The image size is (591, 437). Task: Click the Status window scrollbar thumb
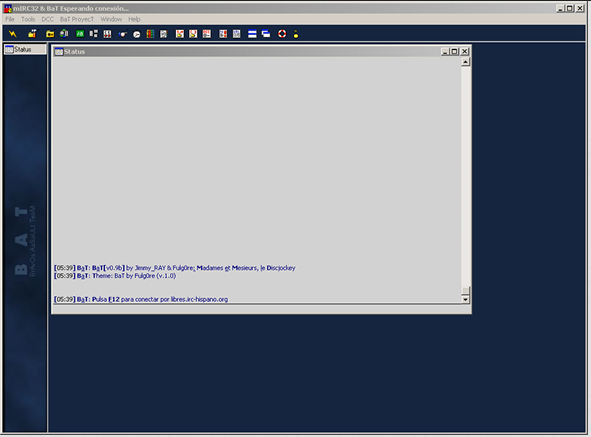pyautogui.click(x=465, y=290)
